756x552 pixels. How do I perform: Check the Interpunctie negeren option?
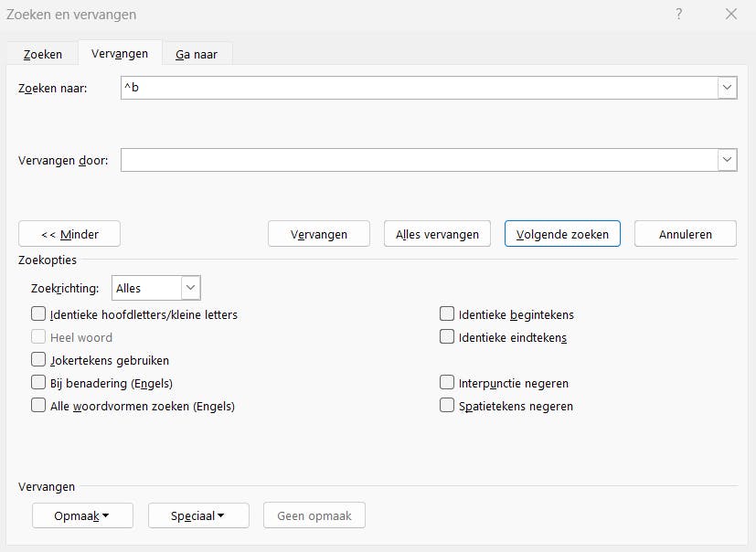click(x=447, y=383)
